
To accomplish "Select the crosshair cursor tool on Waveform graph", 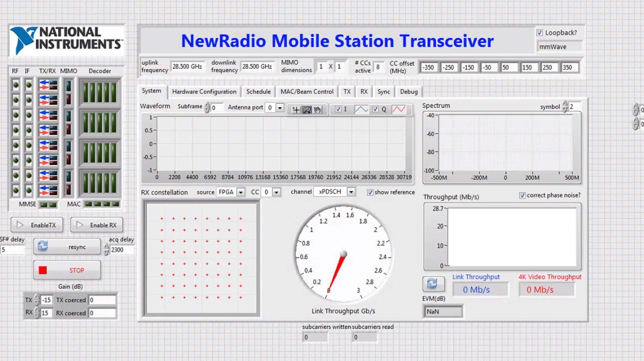I will [296, 110].
